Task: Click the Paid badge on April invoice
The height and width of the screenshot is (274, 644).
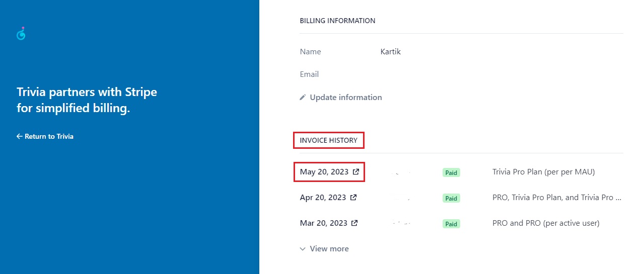Action: pos(451,198)
